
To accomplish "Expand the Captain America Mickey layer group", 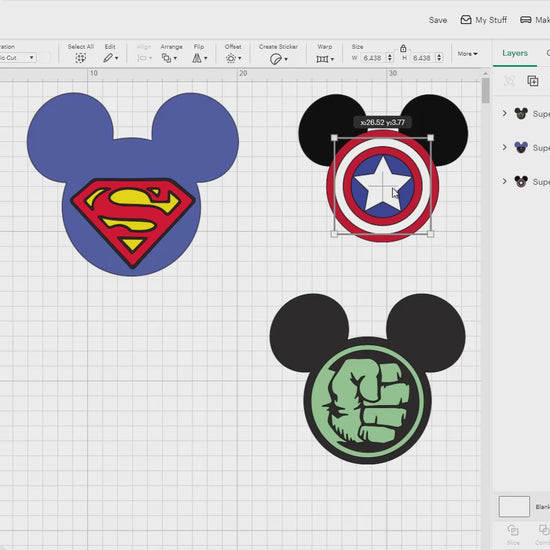I will pos(504,181).
